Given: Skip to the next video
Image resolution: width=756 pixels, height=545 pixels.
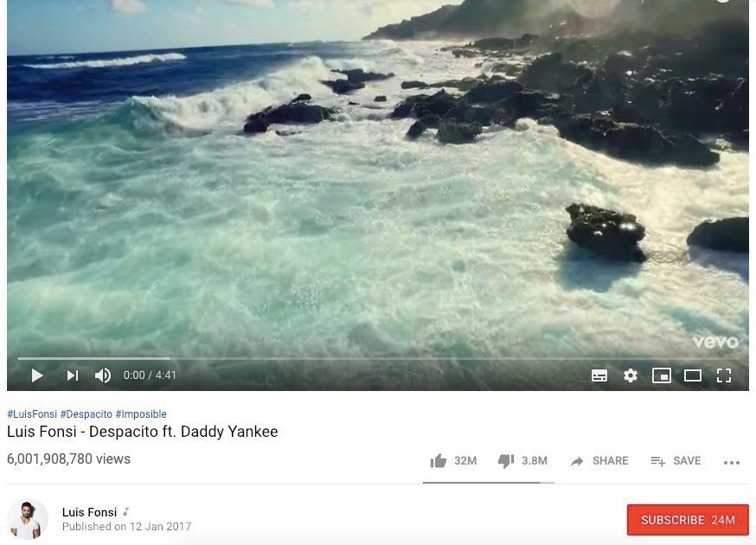Looking at the screenshot, I should click(73, 375).
